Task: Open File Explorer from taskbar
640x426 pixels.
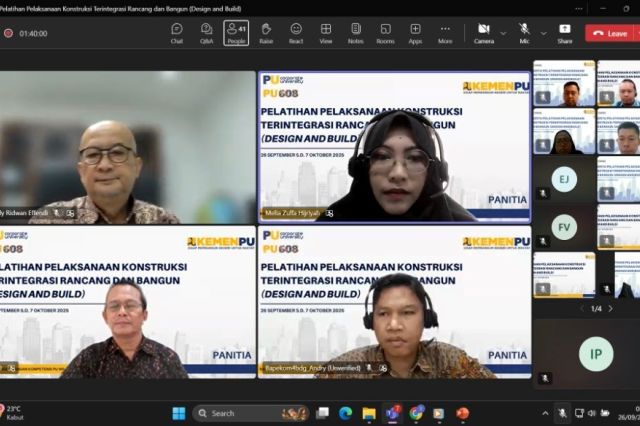Action: pyautogui.click(x=369, y=413)
